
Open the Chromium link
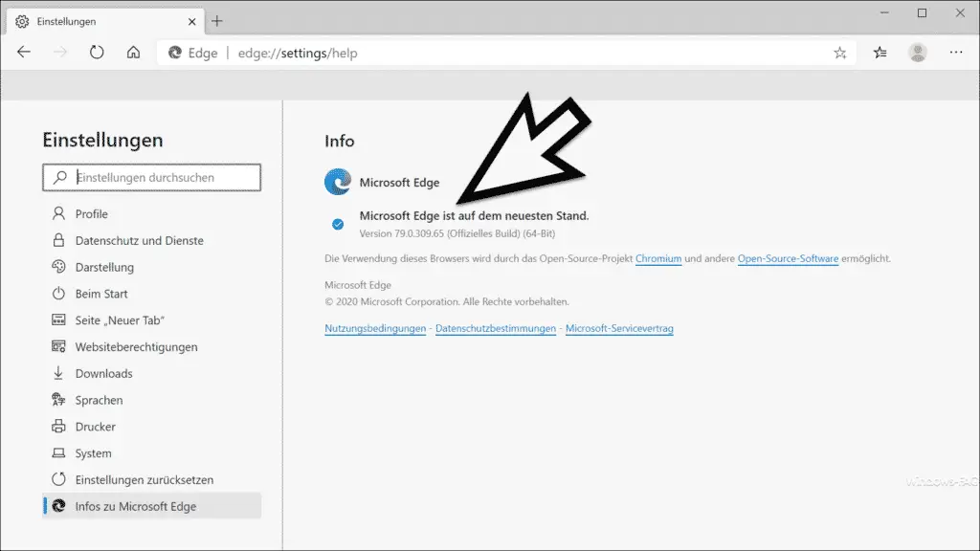[x=658, y=258]
